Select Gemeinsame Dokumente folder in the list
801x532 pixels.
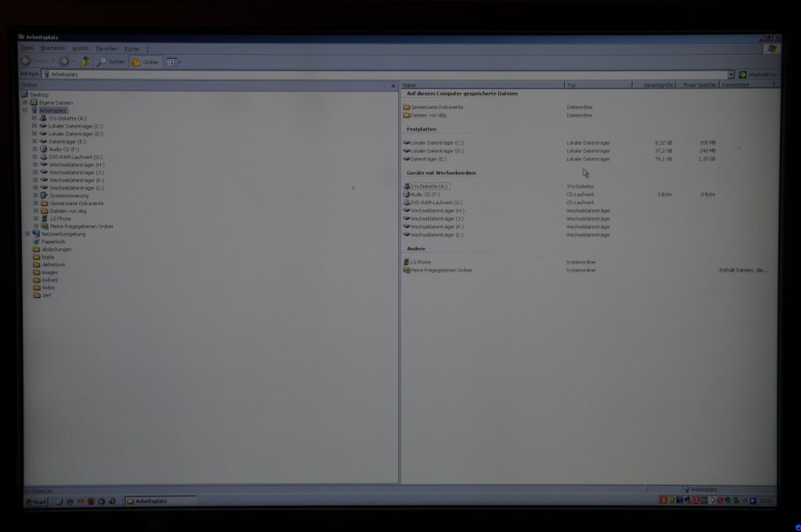pos(436,107)
